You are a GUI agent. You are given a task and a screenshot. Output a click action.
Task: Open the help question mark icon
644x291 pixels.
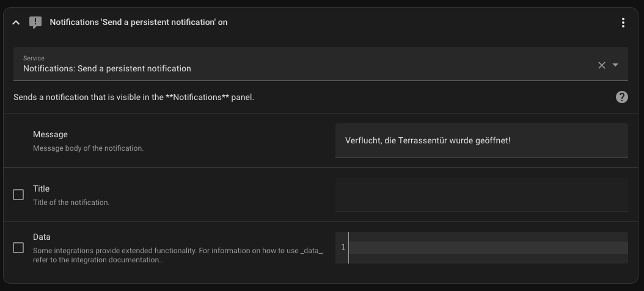(621, 97)
